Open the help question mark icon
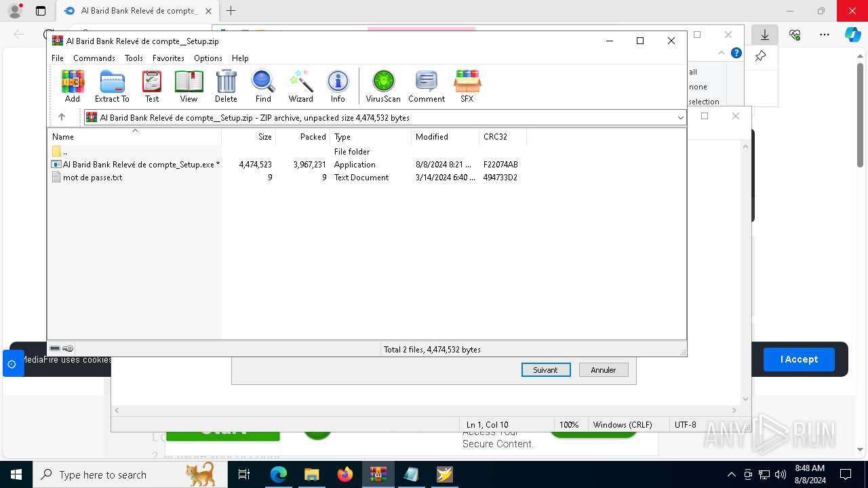 pyautogui.click(x=736, y=53)
